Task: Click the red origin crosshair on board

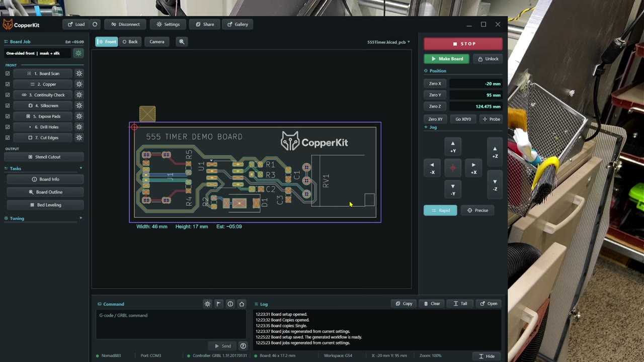Action: click(134, 127)
